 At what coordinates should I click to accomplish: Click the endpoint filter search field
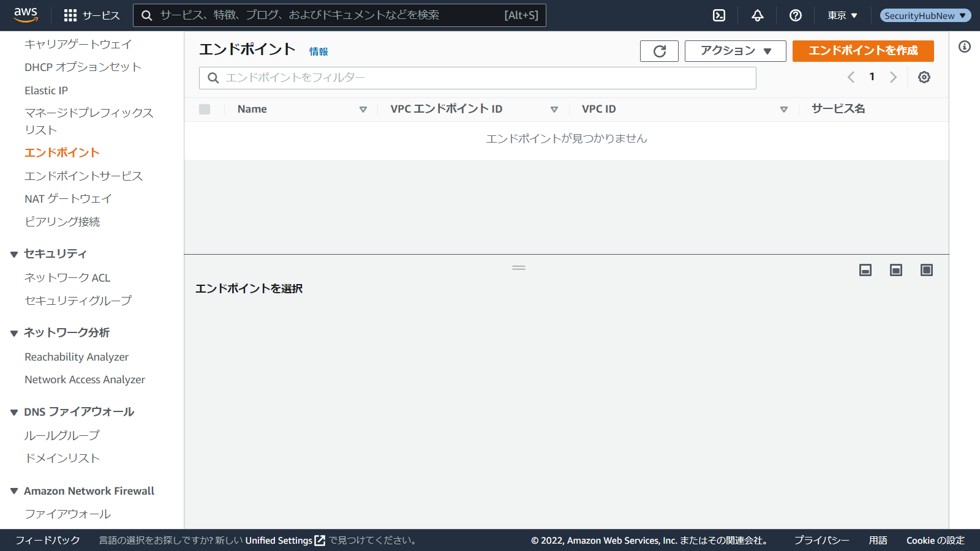point(478,78)
